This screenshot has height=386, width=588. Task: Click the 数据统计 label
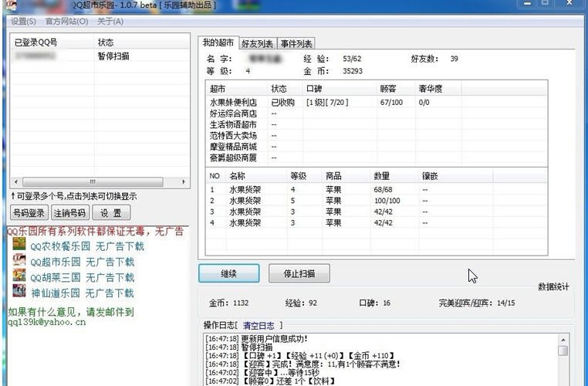(553, 287)
